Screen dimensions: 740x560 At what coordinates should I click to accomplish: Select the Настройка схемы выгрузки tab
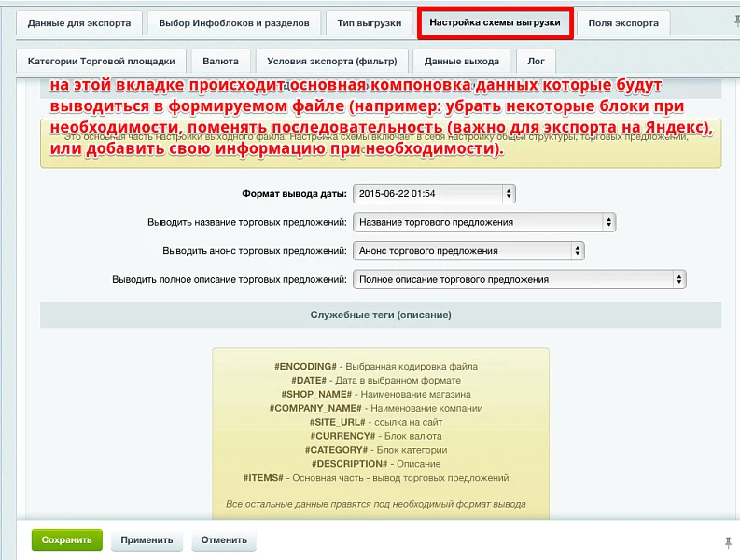(496, 22)
